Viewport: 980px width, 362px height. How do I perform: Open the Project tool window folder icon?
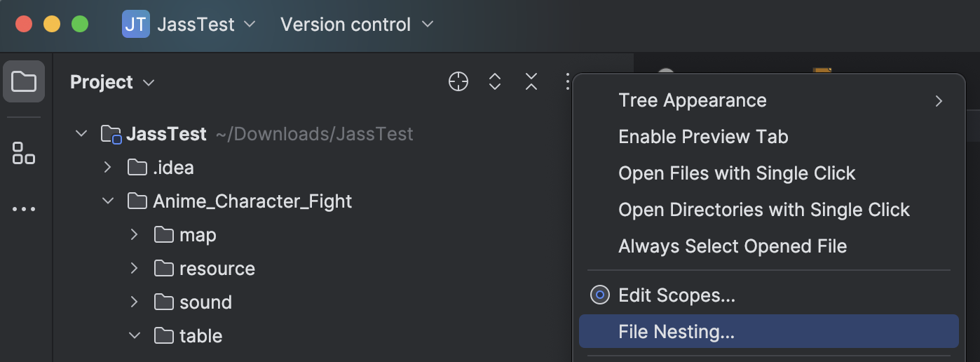pos(24,82)
